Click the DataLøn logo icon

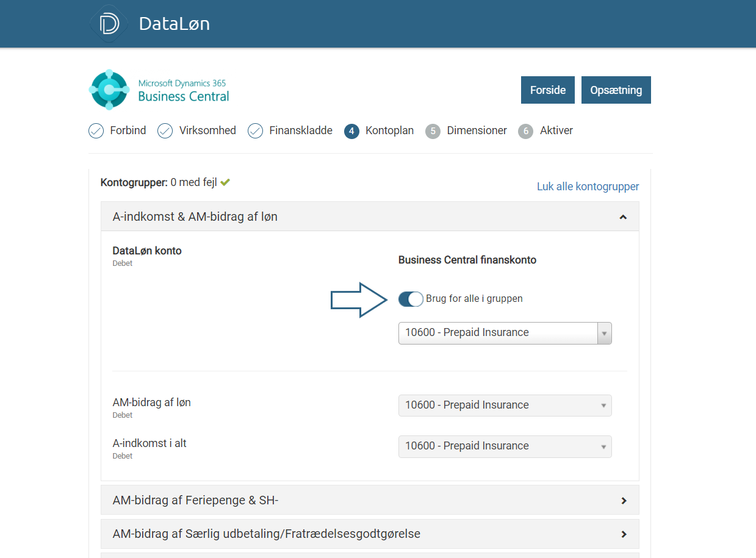[x=109, y=24]
